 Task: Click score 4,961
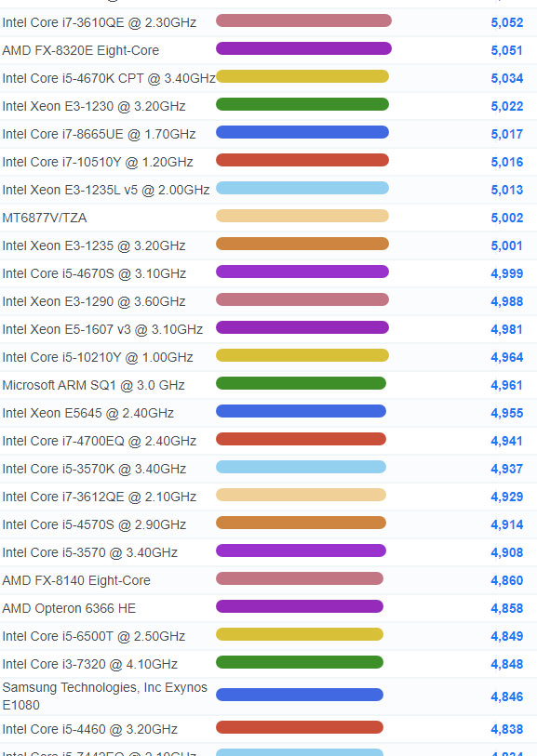(506, 386)
